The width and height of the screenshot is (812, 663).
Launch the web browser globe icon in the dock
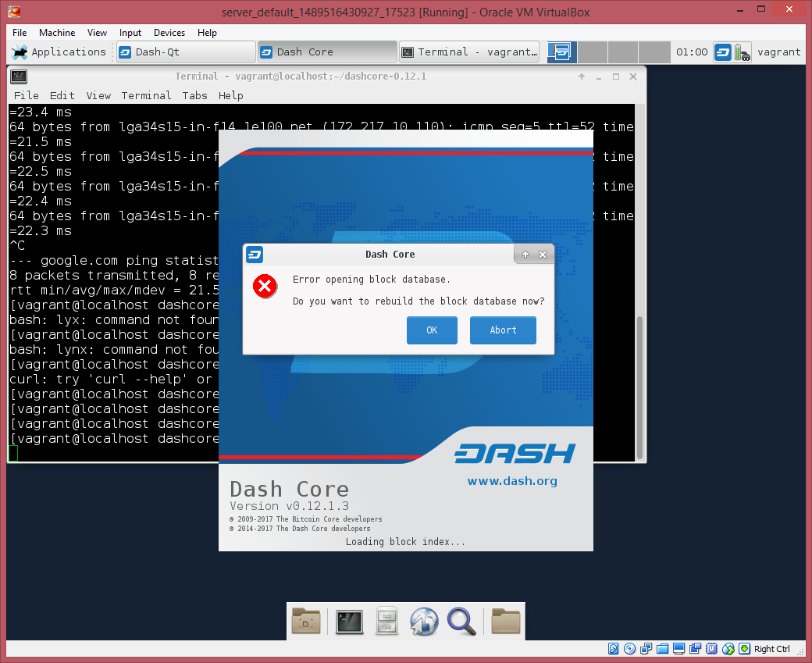pyautogui.click(x=424, y=621)
